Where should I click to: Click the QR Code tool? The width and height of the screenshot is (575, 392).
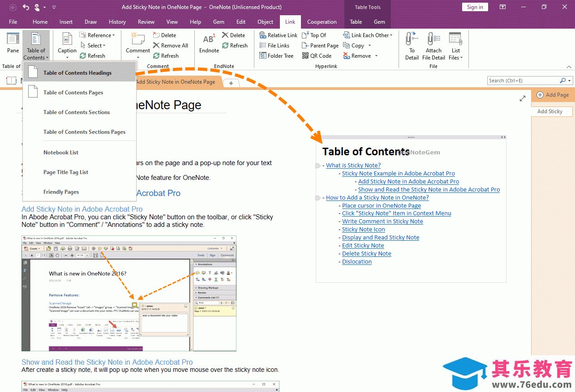317,56
